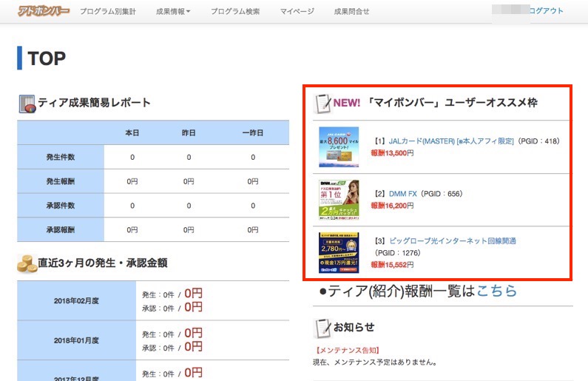
Task: Select the 承認報酬 row label
Action: (61, 230)
